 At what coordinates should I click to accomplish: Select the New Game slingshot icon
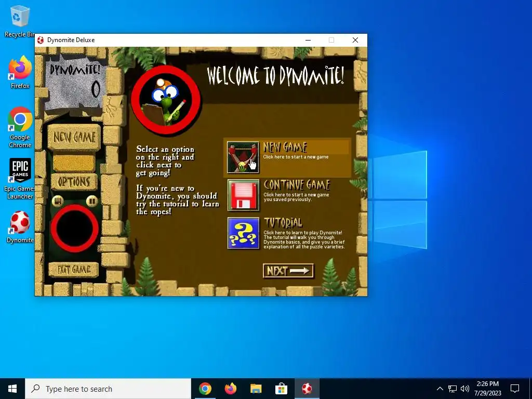tap(243, 157)
